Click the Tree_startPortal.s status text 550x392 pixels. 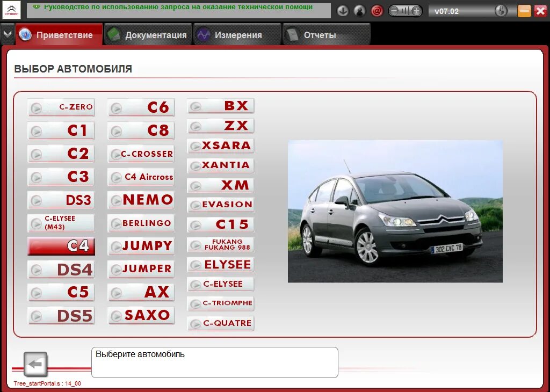(47, 383)
